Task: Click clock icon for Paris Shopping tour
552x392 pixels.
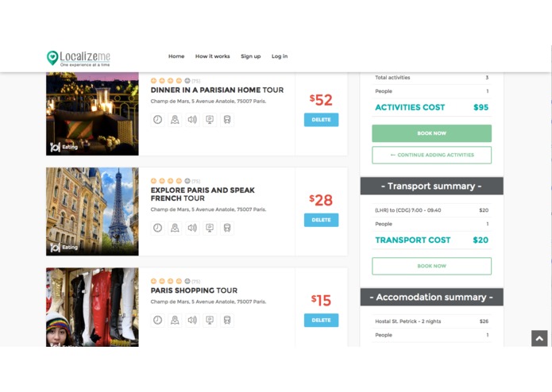Action: click(158, 320)
